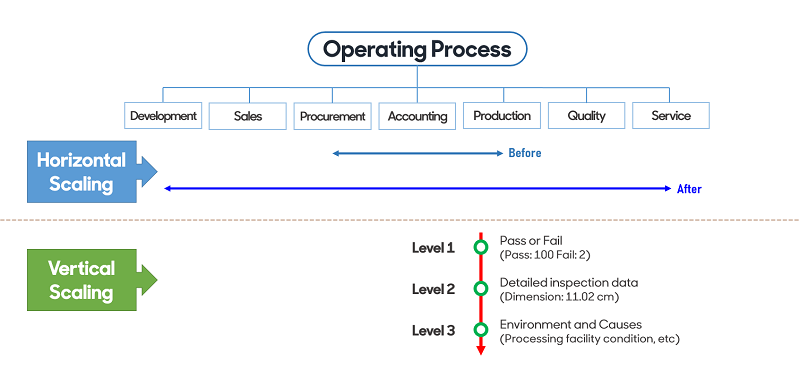Click the Level 2 green circle marker

(x=481, y=289)
